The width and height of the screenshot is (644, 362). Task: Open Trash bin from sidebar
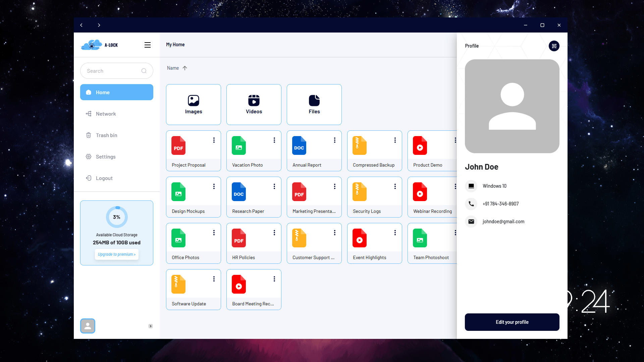106,135
